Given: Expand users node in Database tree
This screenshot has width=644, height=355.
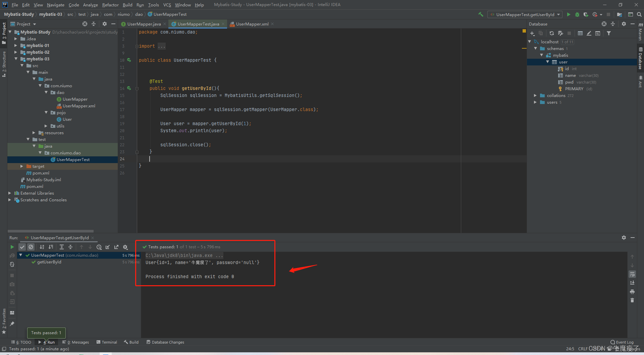Looking at the screenshot, I should point(535,102).
